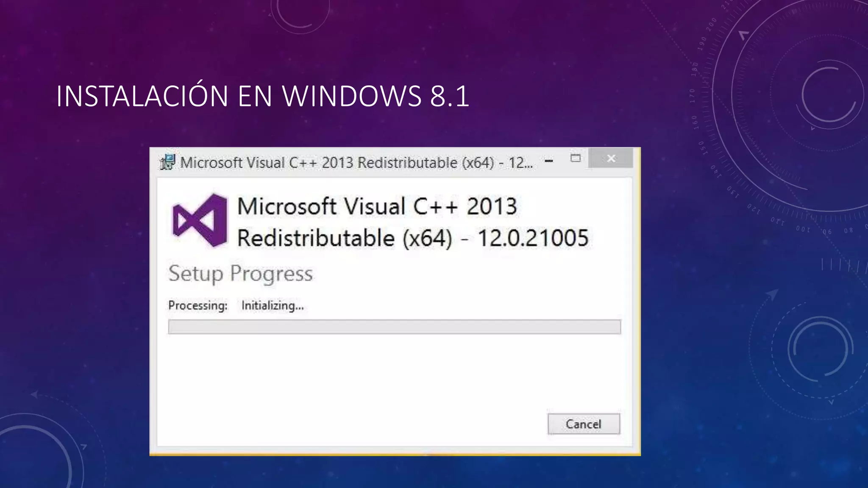Click the Initializing... status text

(273, 305)
